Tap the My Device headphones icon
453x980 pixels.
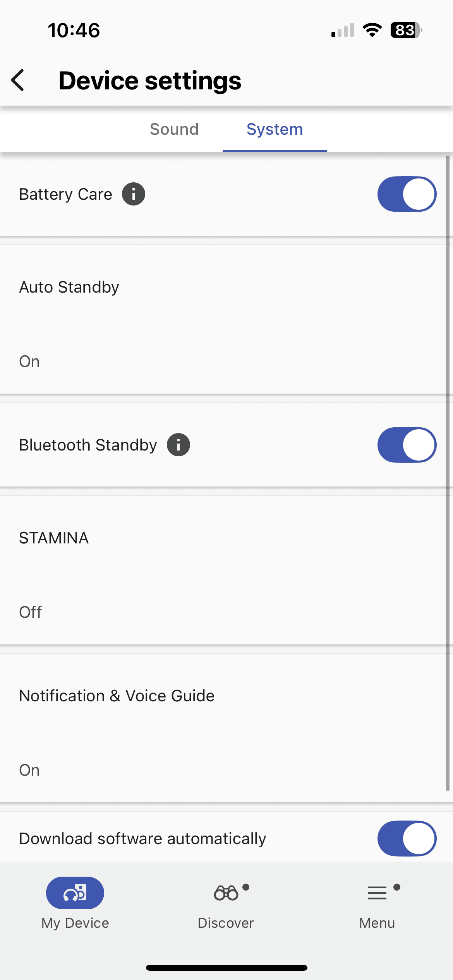[75, 893]
